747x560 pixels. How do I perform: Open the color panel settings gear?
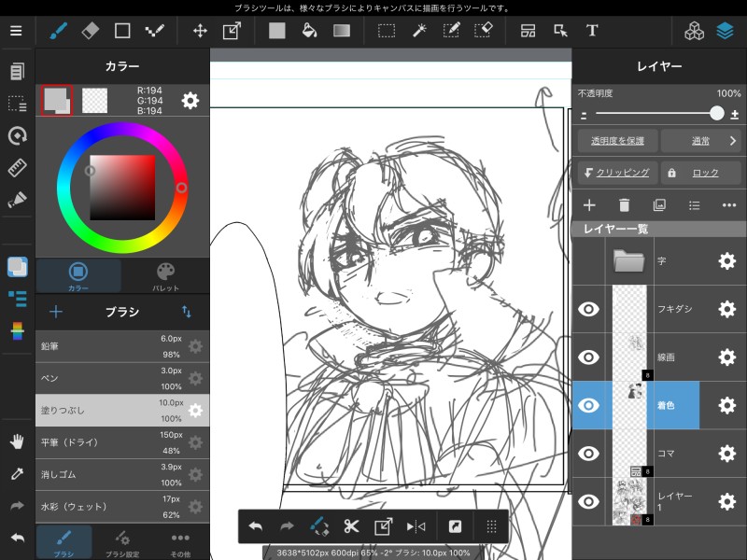pos(190,101)
